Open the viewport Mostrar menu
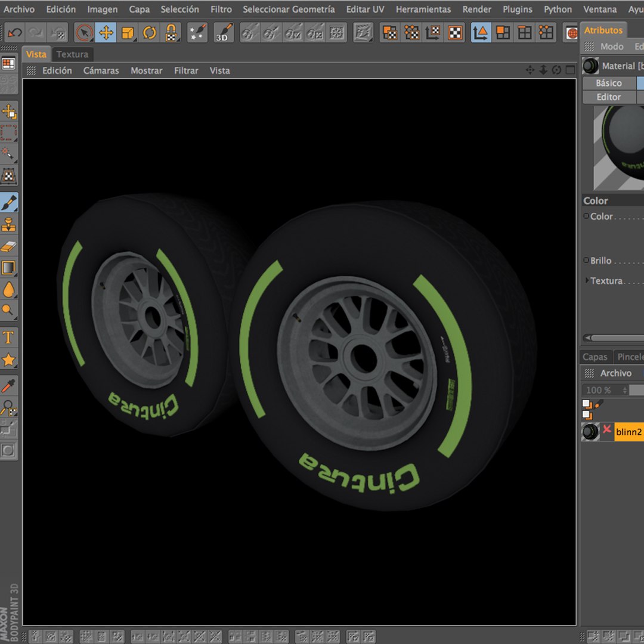 click(x=147, y=70)
